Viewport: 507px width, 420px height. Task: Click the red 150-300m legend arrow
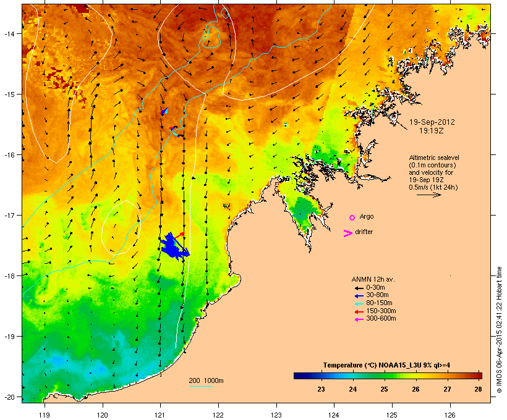click(x=359, y=312)
